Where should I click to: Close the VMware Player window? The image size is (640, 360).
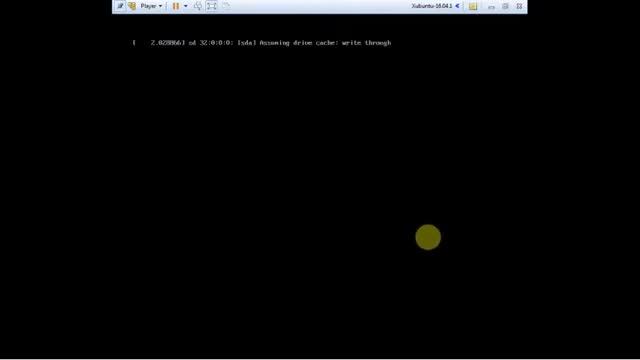click(519, 6)
